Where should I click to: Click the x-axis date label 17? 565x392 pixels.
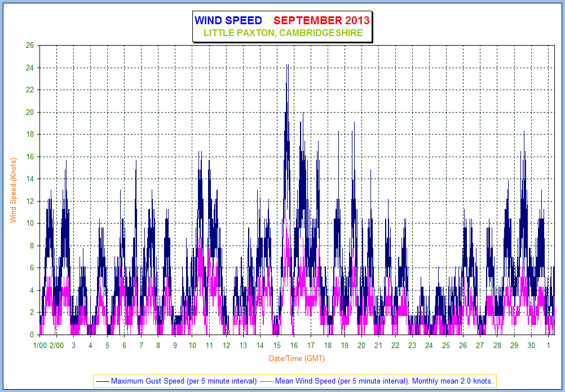pyautogui.click(x=311, y=346)
